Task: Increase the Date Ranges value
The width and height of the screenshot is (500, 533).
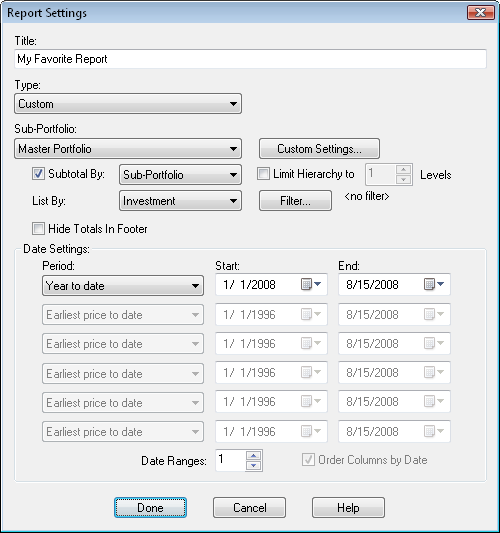Action: [x=254, y=455]
